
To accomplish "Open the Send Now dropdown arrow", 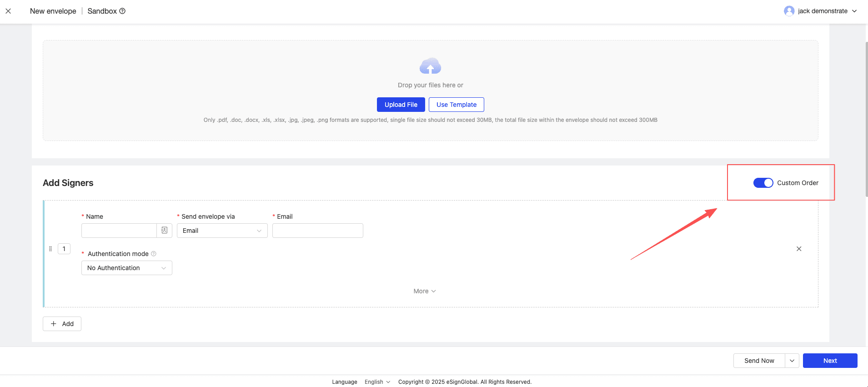I will [792, 361].
